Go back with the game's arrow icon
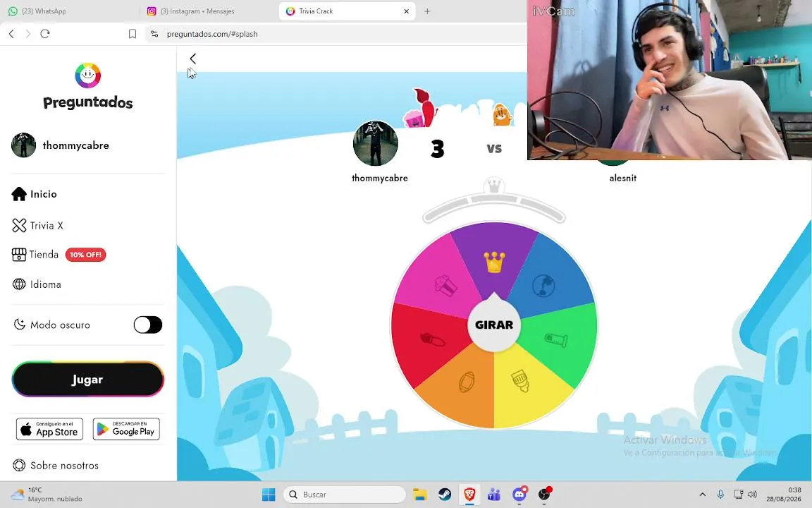 pos(193,59)
